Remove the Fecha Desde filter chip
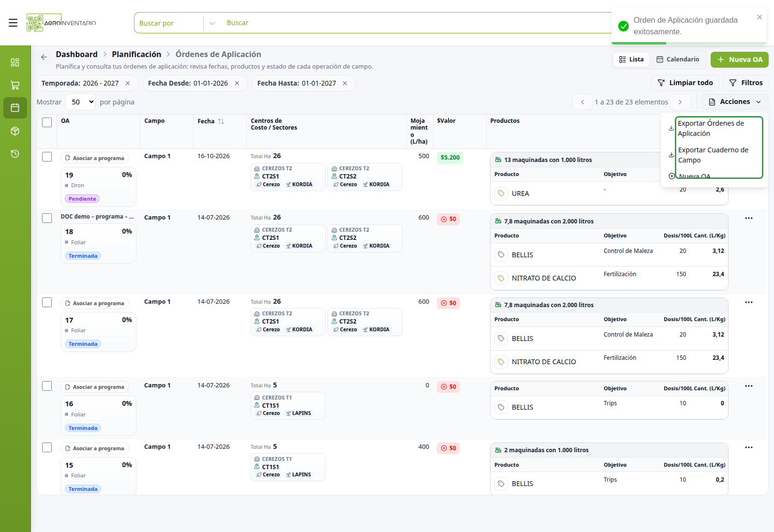774x532 pixels. pyautogui.click(x=237, y=83)
